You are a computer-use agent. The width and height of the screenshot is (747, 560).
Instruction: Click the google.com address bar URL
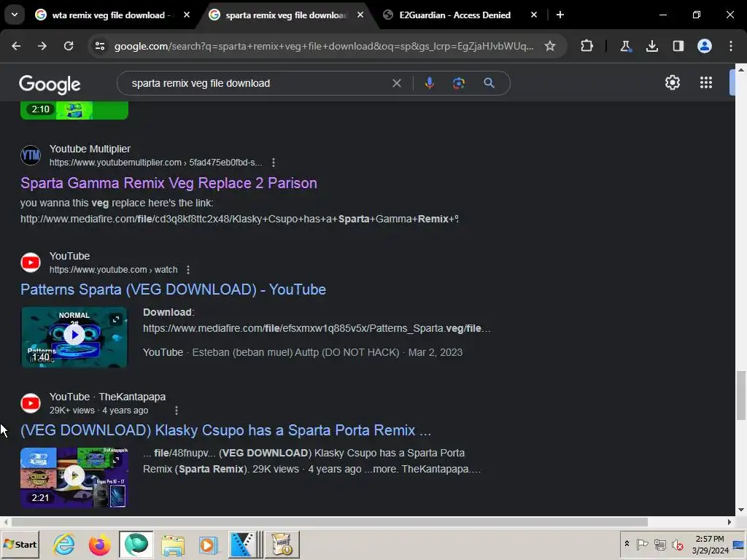point(324,46)
